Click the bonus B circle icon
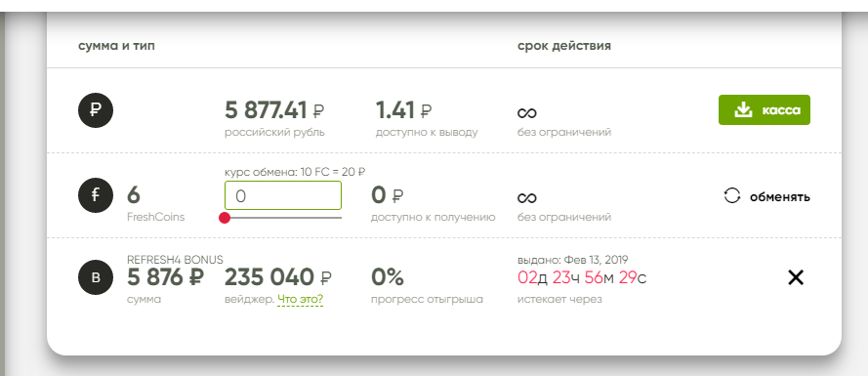 point(96,277)
